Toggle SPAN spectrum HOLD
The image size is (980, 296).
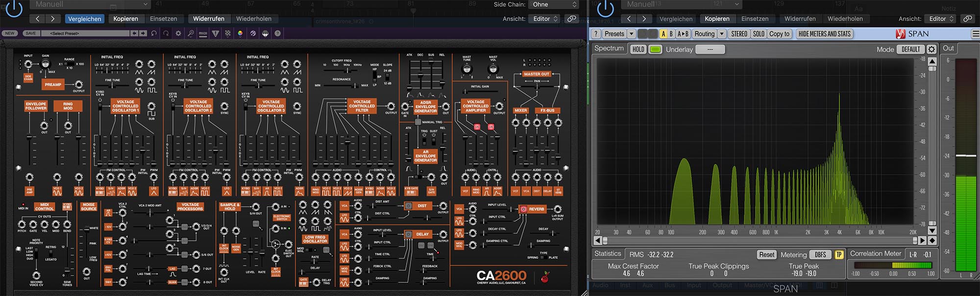coord(638,49)
